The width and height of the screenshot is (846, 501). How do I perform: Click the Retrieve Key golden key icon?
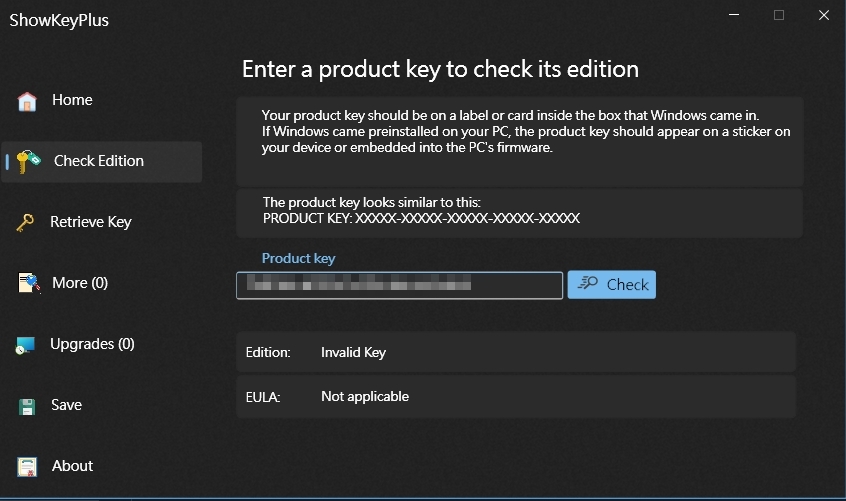point(25,222)
